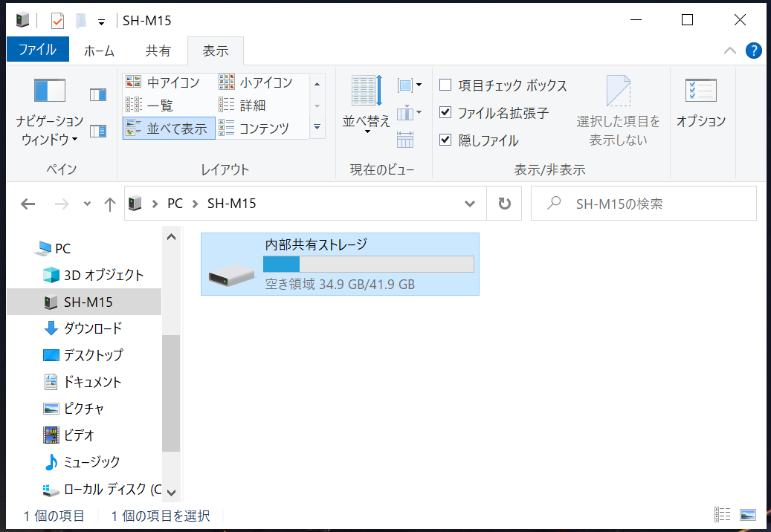Click the group-by icon in current view
This screenshot has height=532, width=771.
409,85
